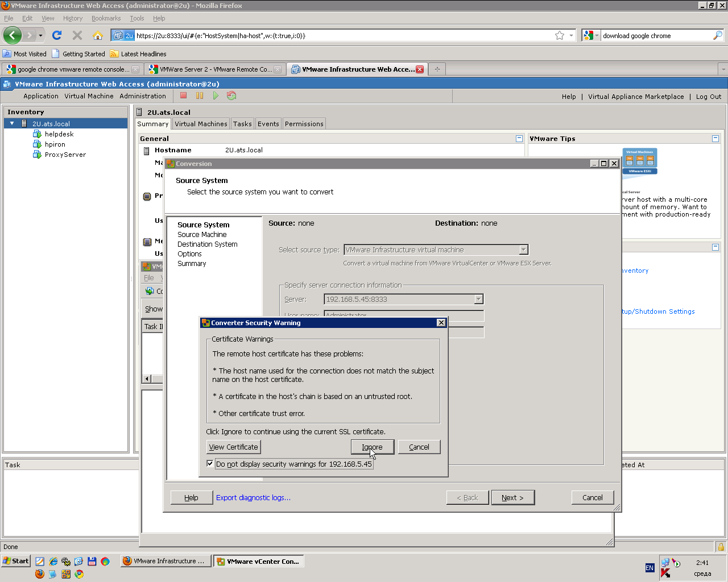The height and width of the screenshot is (582, 728).
Task: Switch to VMware vCenter Converter taskbar button
Action: tap(258, 561)
